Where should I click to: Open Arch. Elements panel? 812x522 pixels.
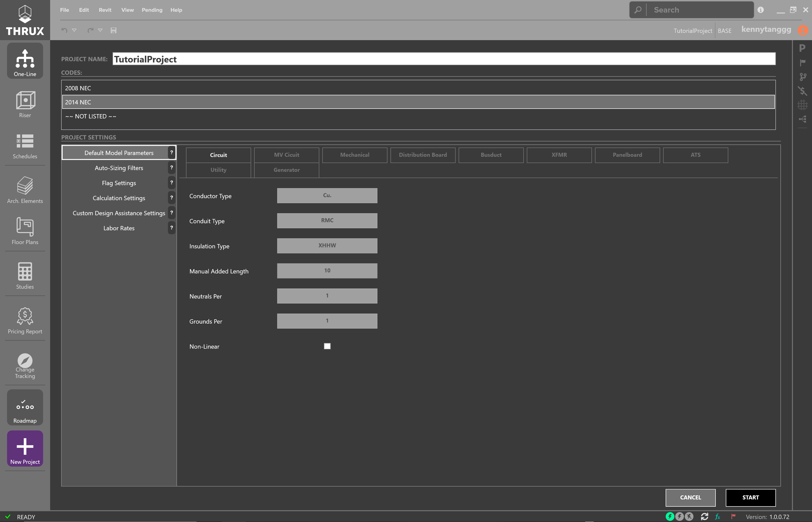[25, 190]
